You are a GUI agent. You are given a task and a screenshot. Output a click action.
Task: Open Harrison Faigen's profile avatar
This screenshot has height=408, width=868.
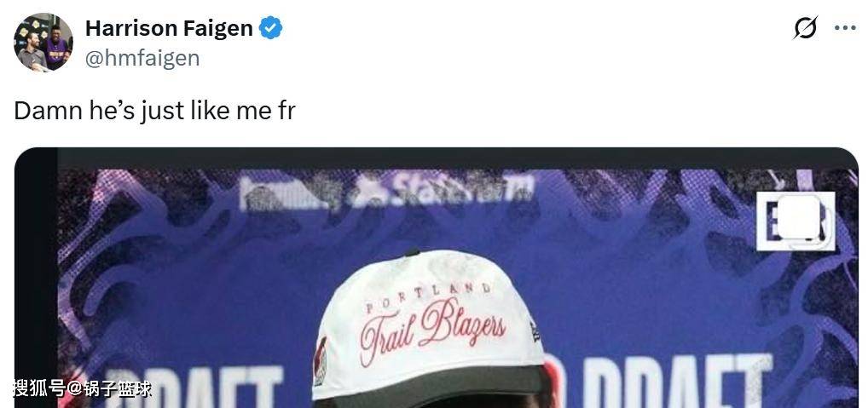coord(43,43)
